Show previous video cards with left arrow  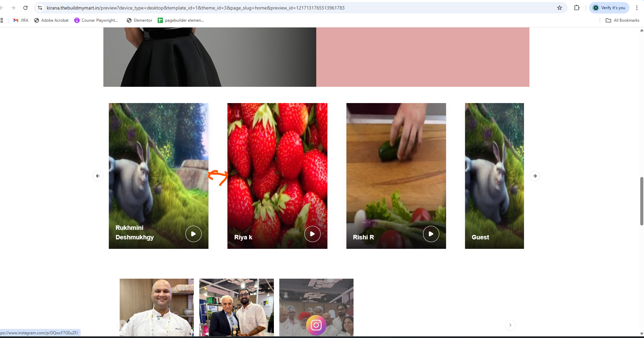[98, 176]
